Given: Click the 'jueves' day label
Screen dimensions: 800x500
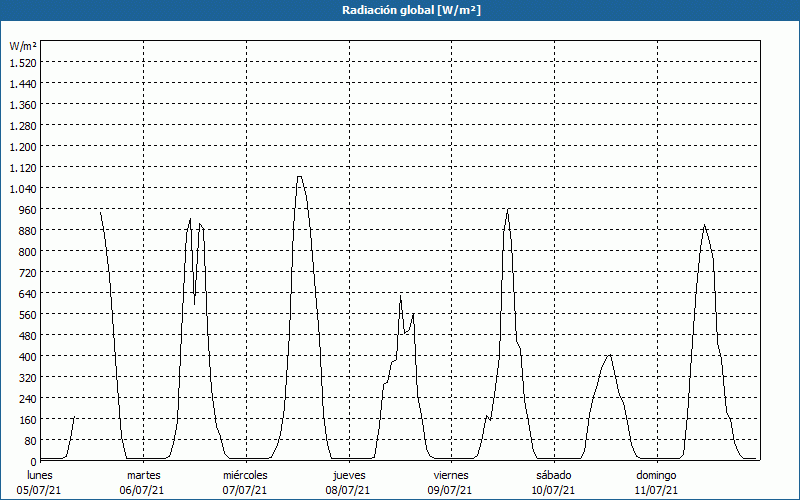Looking at the screenshot, I should 349,475.
